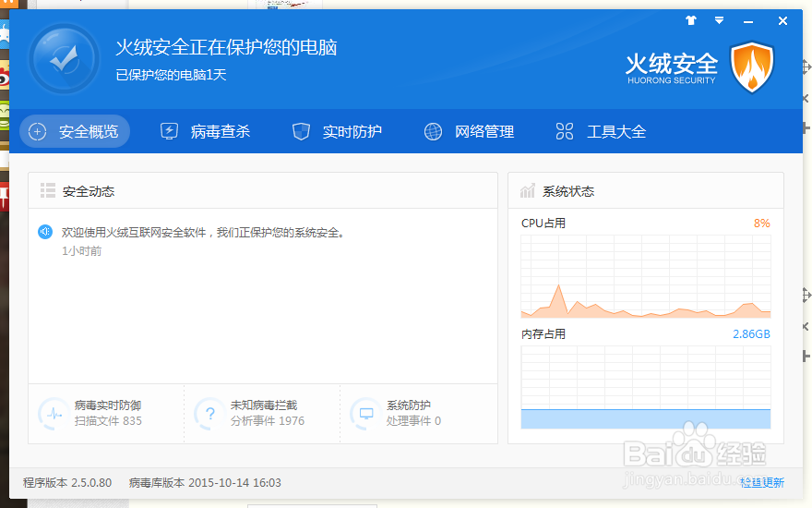The image size is (812, 508).
Task: Click the 安全动态 panel title
Action: [x=89, y=191]
